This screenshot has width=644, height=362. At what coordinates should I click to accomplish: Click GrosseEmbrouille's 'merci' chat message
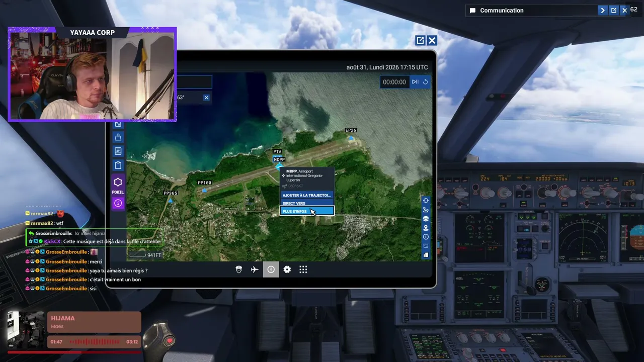(64, 261)
